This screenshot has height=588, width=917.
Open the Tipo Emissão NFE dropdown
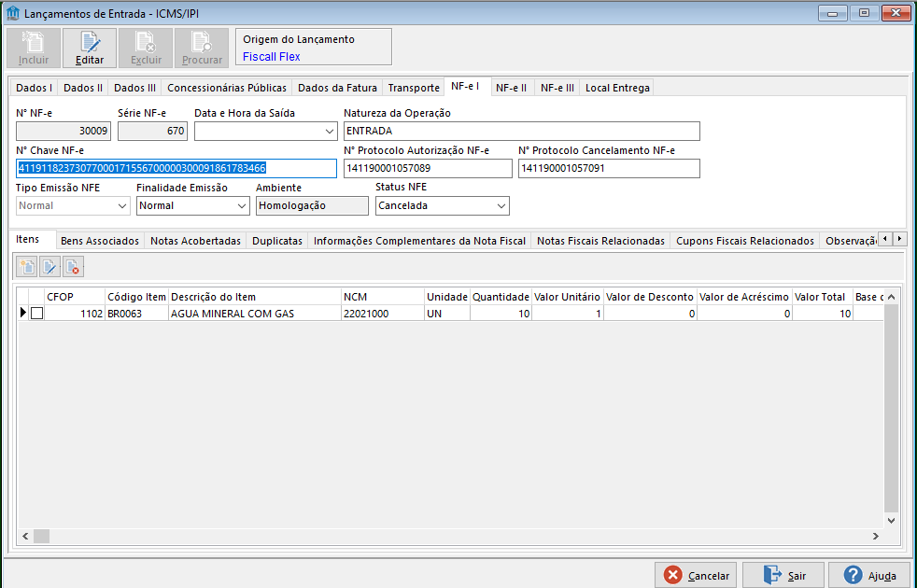pyautogui.click(x=122, y=205)
